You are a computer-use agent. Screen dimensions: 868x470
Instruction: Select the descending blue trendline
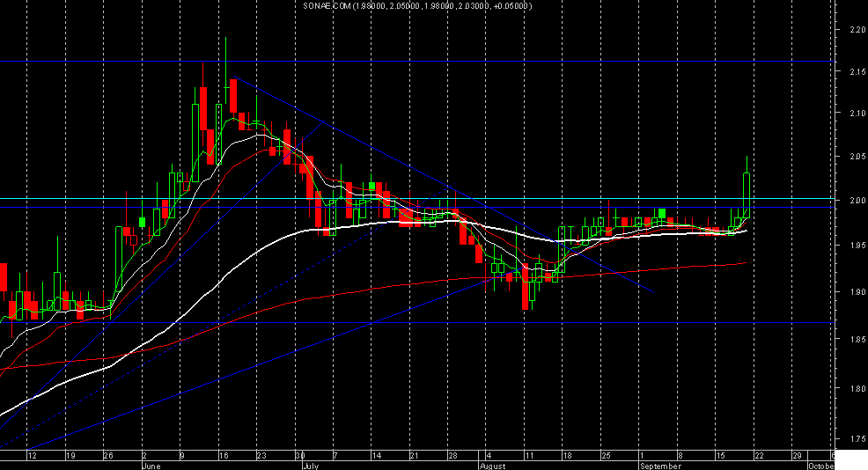443,184
